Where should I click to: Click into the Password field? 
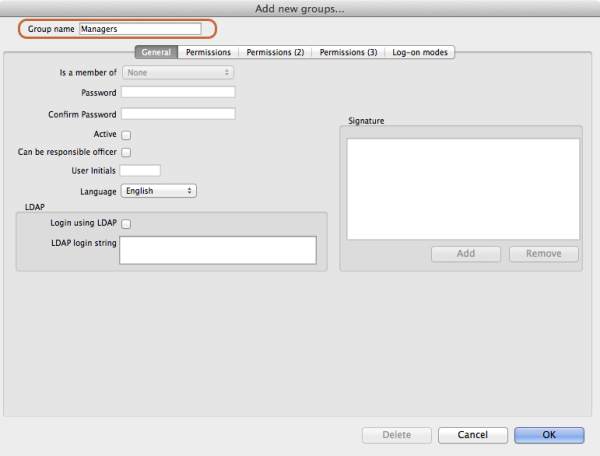(x=177, y=92)
